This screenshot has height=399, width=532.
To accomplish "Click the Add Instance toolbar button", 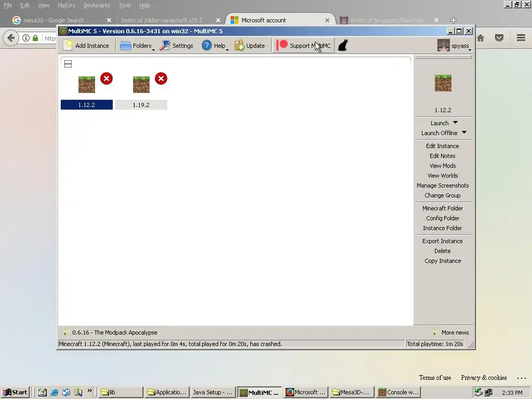I will [87, 46].
